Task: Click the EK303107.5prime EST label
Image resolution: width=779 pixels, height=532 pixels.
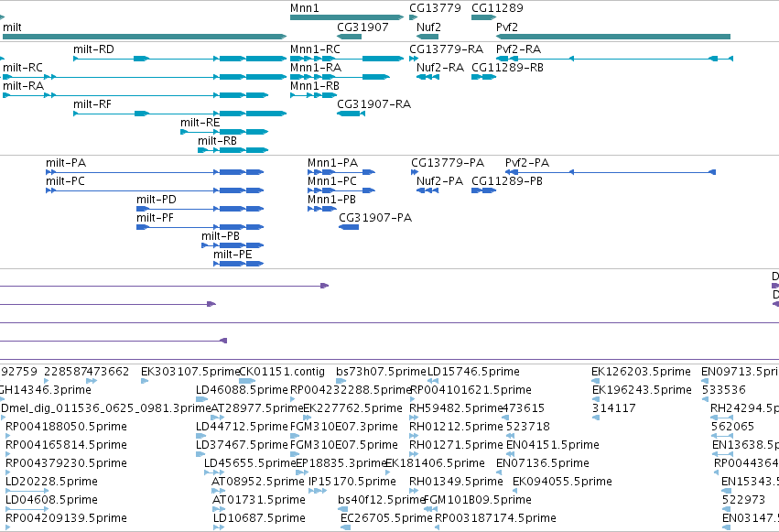Action: (x=190, y=372)
